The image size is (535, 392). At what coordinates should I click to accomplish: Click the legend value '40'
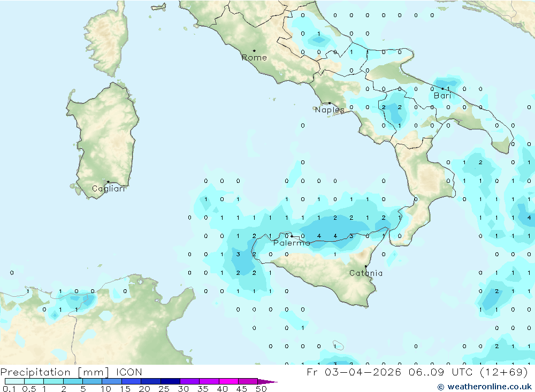(222, 389)
